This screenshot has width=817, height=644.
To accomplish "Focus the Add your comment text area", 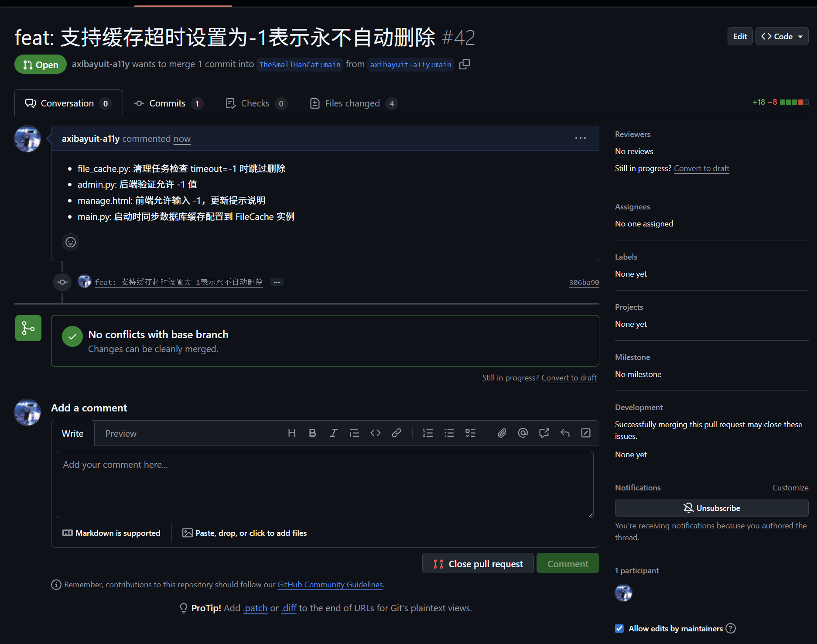I will (x=325, y=484).
